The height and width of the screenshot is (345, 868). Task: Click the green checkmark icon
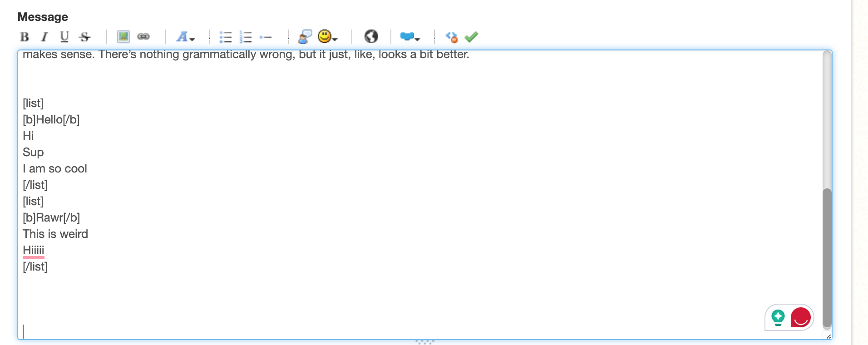click(471, 37)
